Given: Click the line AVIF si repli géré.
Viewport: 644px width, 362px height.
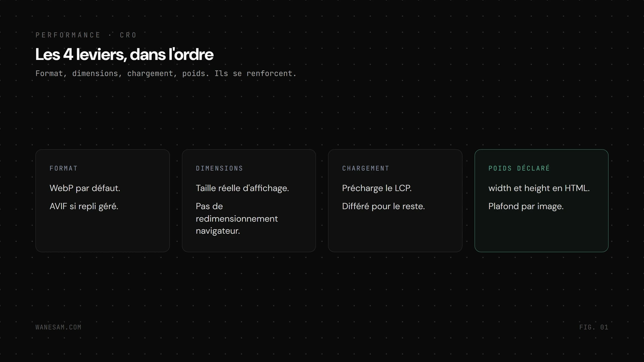Looking at the screenshot, I should 84,206.
